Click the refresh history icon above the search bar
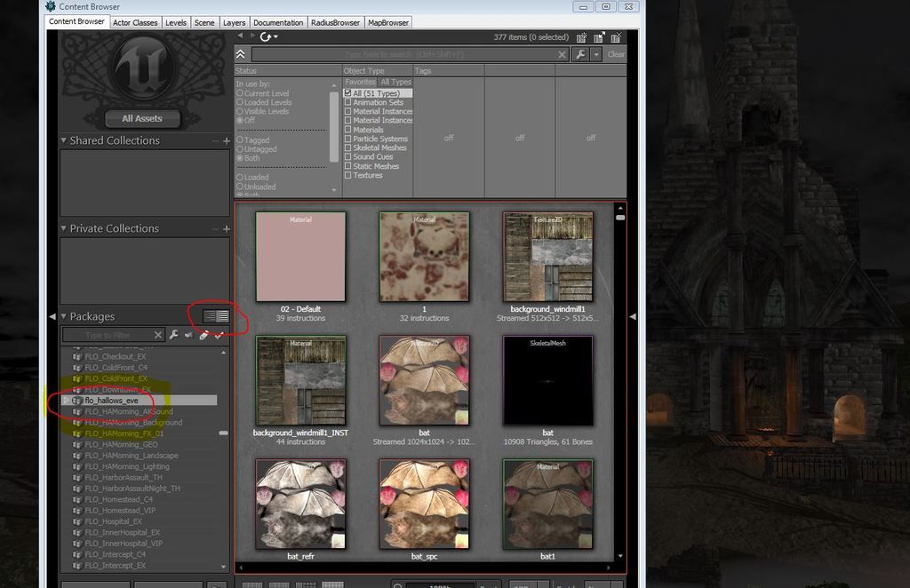910x588 pixels. click(x=265, y=36)
